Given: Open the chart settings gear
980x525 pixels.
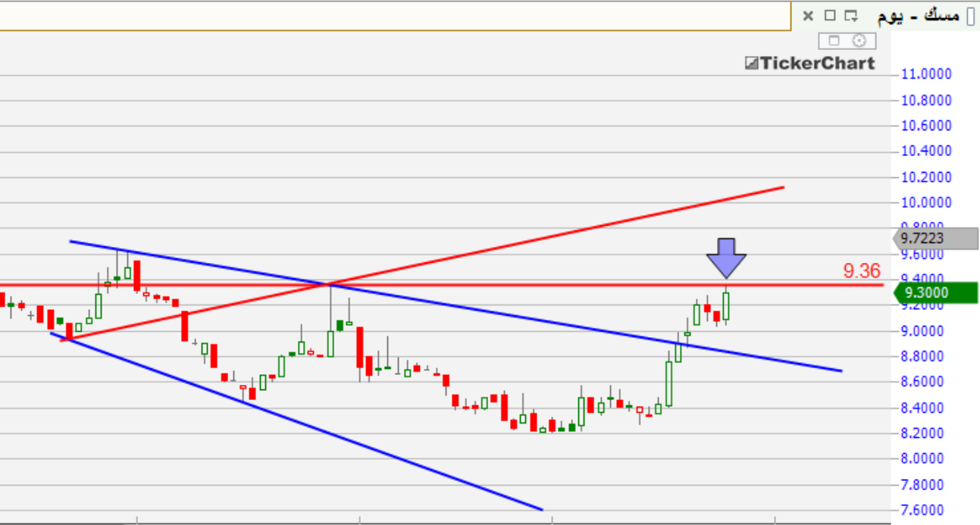Looking at the screenshot, I should (x=859, y=41).
